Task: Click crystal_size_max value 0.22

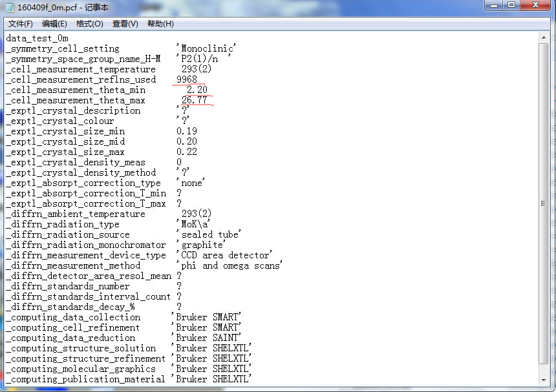Action: 187,152
